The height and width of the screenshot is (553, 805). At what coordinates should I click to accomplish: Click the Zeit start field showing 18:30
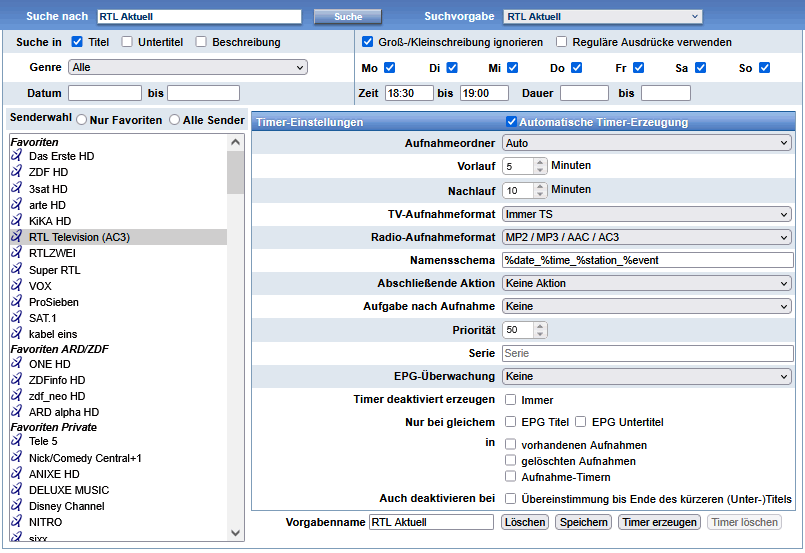click(x=409, y=93)
